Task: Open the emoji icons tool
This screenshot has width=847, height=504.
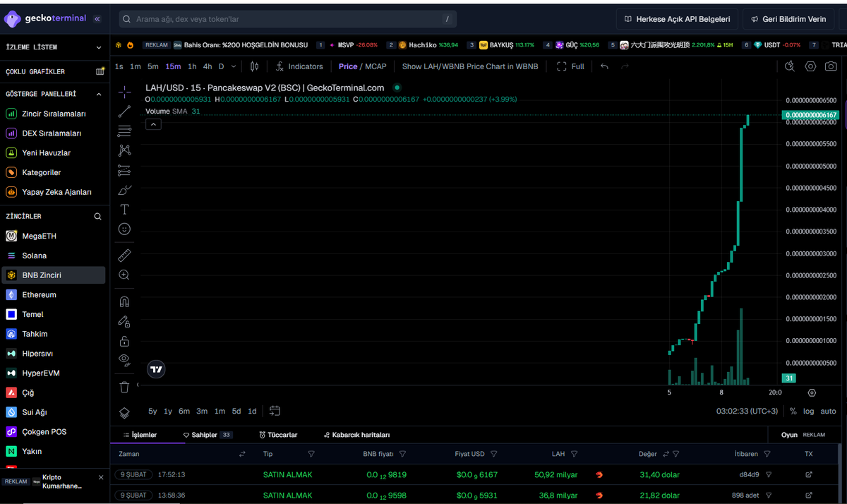Action: tap(124, 229)
